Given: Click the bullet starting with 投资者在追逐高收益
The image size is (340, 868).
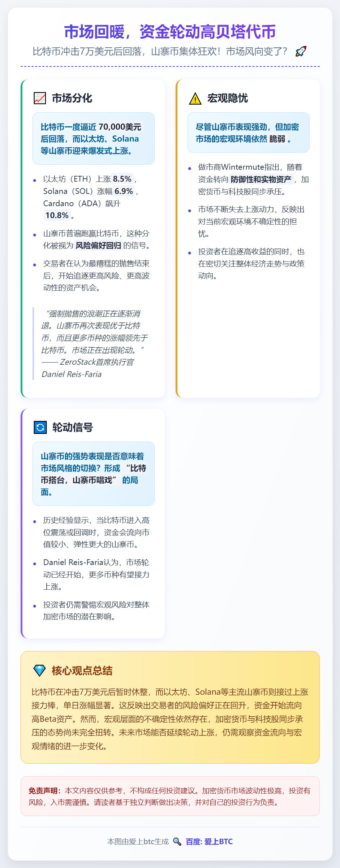Looking at the screenshot, I should (x=251, y=264).
